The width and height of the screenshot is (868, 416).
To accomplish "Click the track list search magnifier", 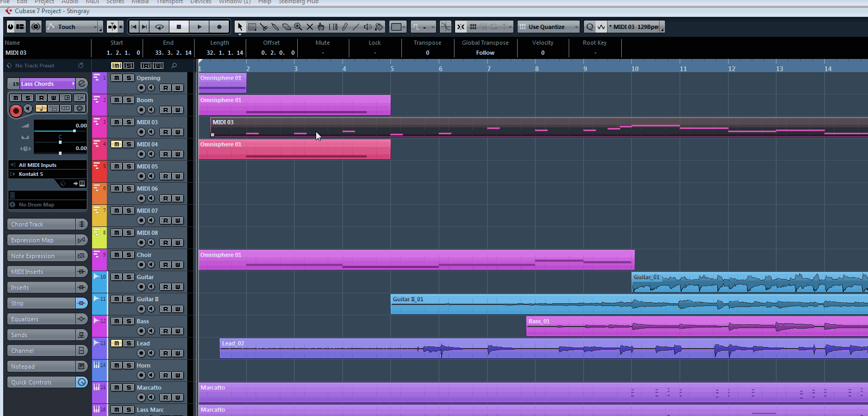I will pyautogui.click(x=174, y=66).
